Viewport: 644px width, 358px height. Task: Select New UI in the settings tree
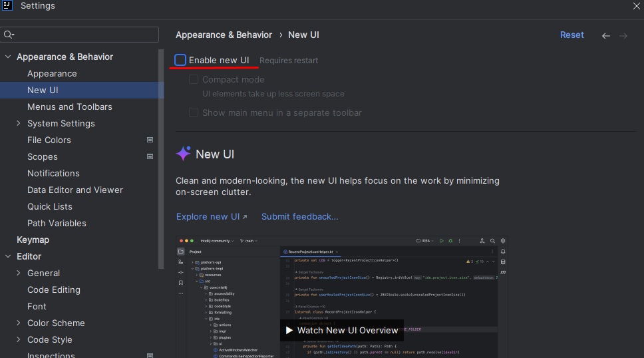click(82, 90)
